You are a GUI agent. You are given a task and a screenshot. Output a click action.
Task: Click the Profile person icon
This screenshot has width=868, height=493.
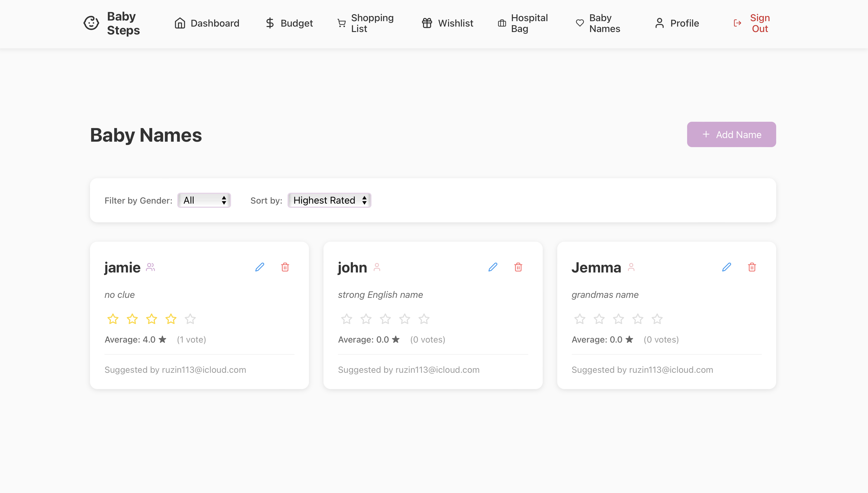click(660, 23)
